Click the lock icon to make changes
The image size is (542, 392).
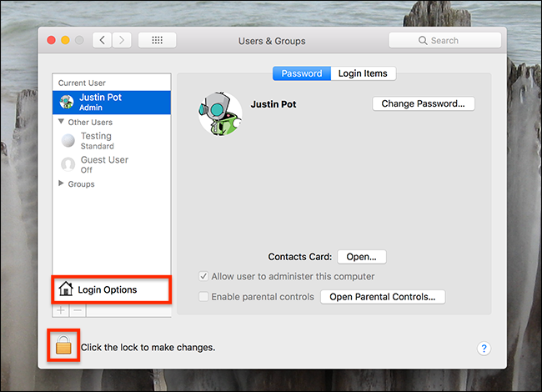click(63, 345)
